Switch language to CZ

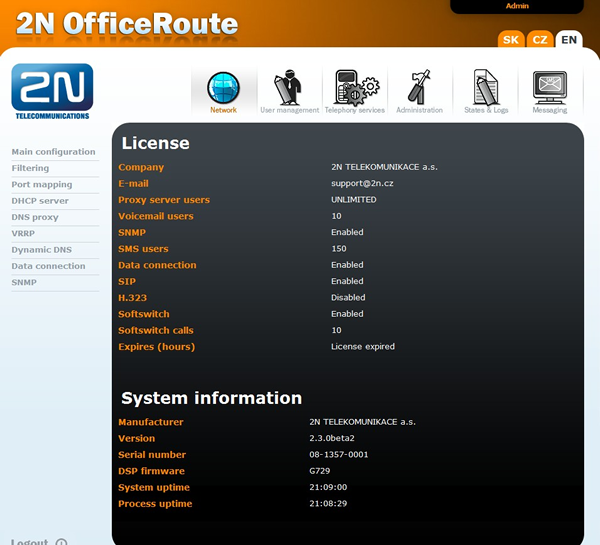540,40
